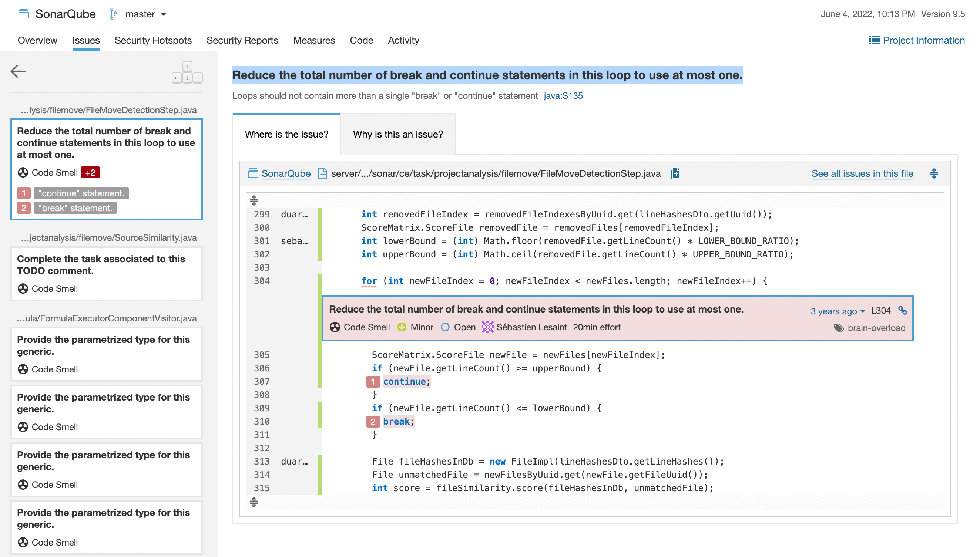Click the up arrow keyboard shortcut key
The image size is (980, 557).
click(x=187, y=66)
